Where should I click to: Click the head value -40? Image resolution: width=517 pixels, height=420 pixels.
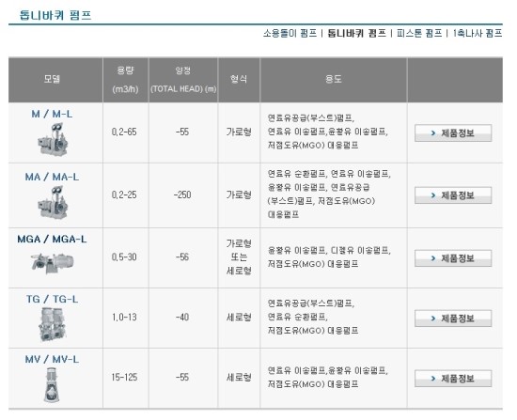click(x=182, y=318)
